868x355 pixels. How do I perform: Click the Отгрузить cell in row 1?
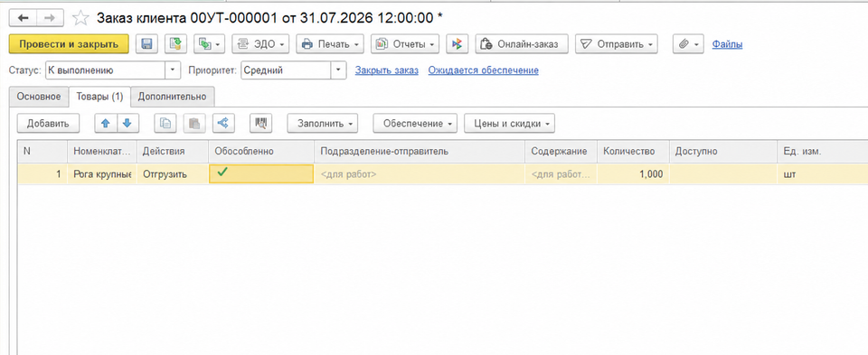[172, 173]
